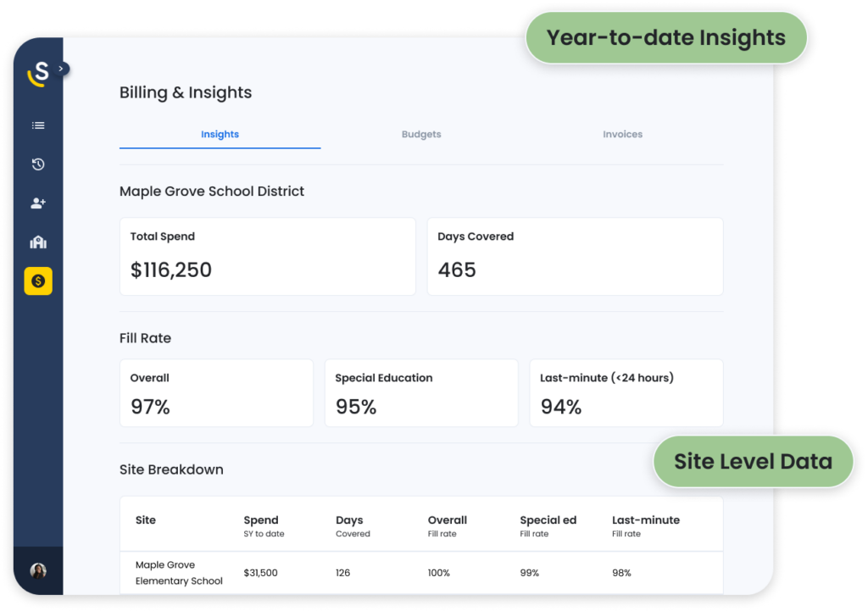Click the $116,250 total spend value

(x=171, y=270)
